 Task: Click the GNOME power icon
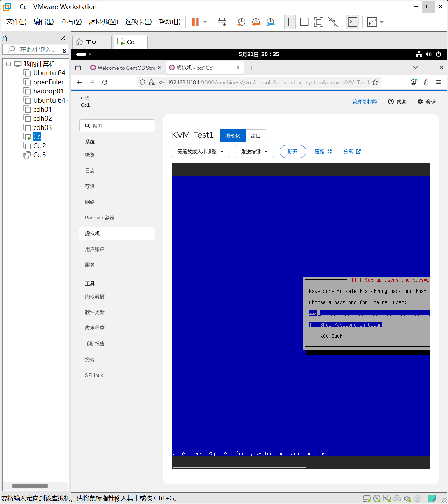point(439,54)
